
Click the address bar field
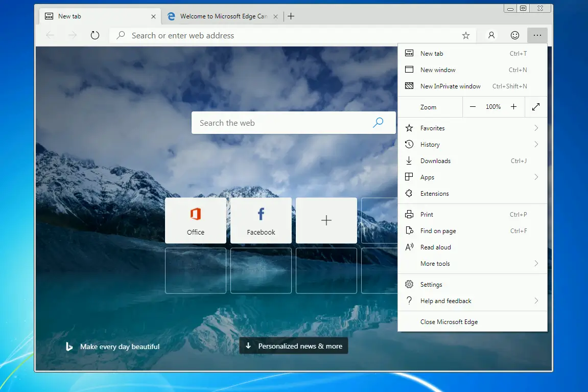point(293,35)
